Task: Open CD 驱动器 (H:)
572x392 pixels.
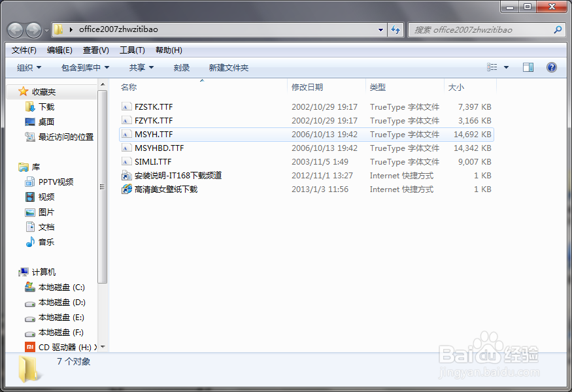Action: coord(65,347)
